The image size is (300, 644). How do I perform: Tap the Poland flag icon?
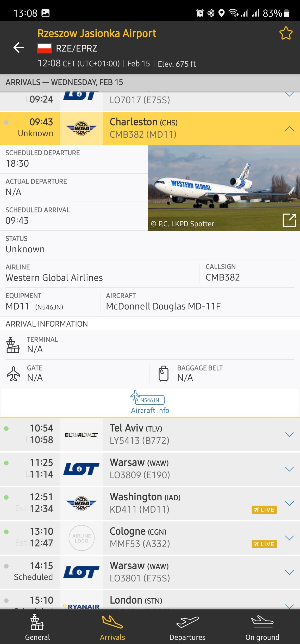point(44,48)
